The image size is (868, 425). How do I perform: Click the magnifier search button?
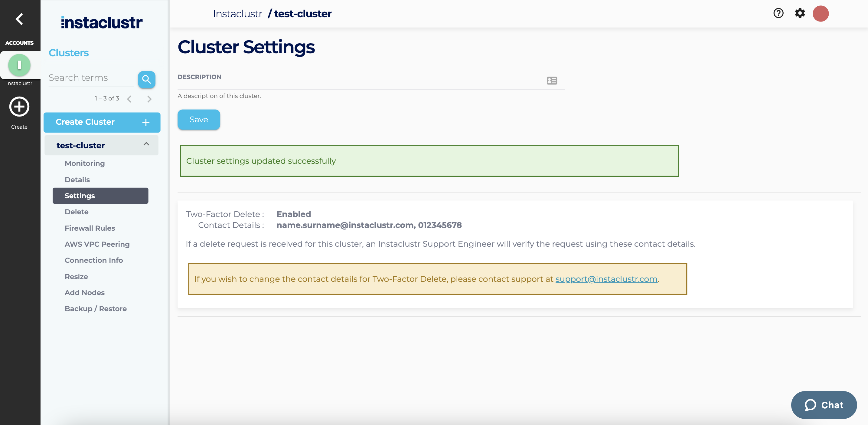(146, 80)
